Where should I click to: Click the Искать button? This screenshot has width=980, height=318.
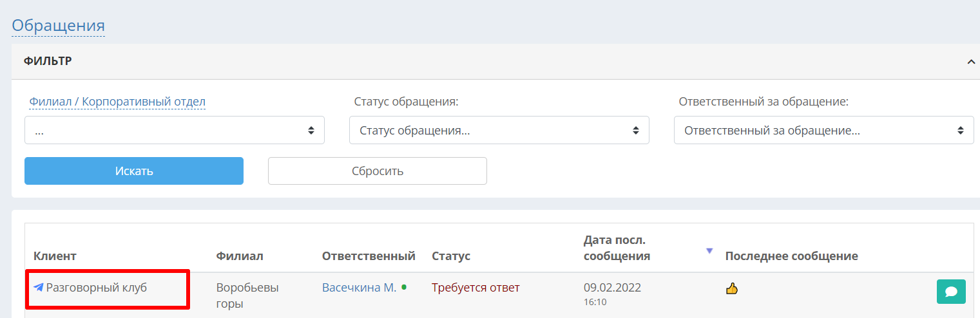134,171
